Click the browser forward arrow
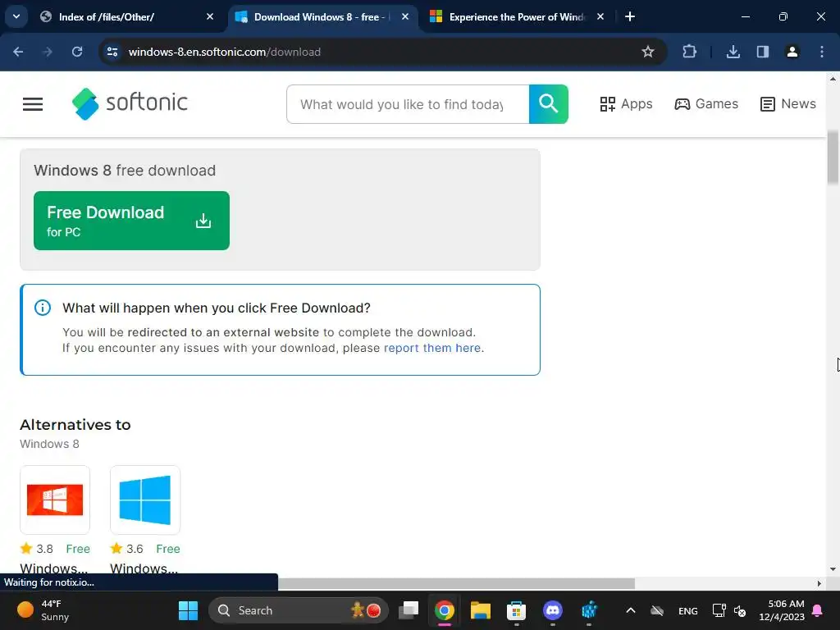The height and width of the screenshot is (630, 840). [48, 52]
